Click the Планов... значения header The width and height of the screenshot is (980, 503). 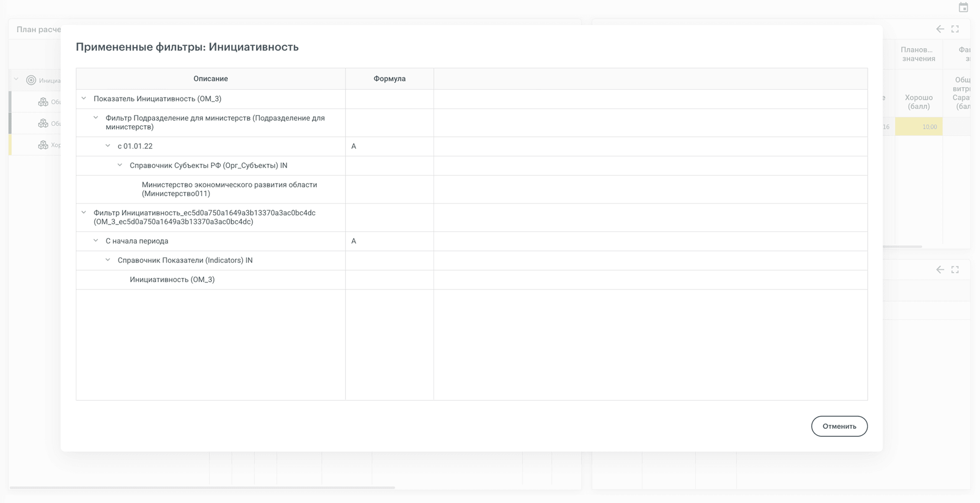(918, 54)
